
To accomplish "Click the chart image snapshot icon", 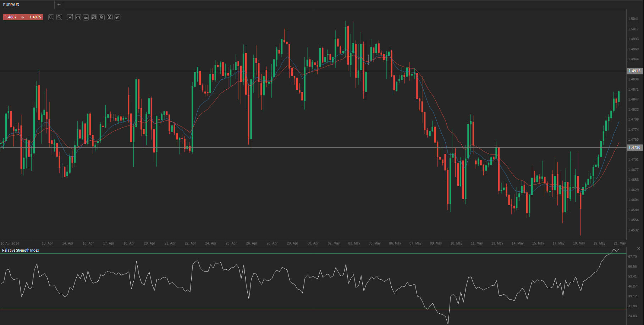I will click(94, 17).
